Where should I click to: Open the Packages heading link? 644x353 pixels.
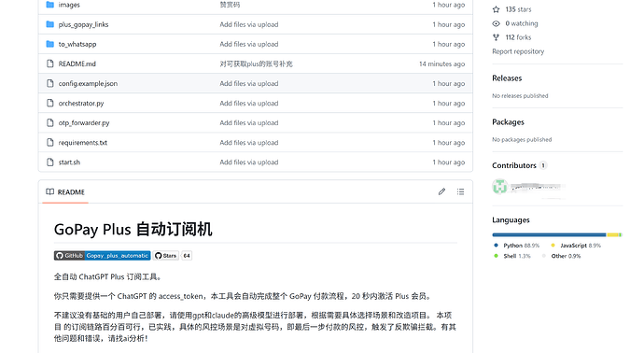coord(508,122)
